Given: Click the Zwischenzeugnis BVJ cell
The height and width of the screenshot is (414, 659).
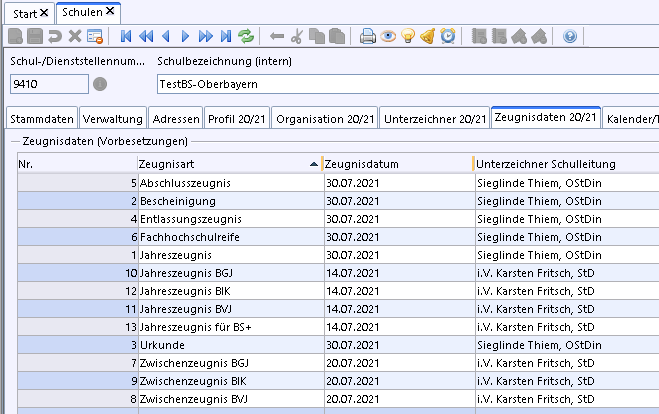Looking at the screenshot, I should tap(231, 399).
